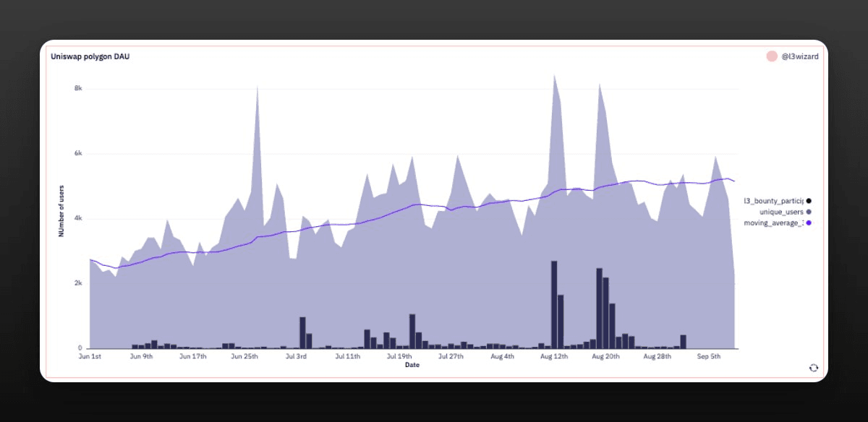This screenshot has height=422, width=868.
Task: Click the Jul 11th date label
Action: pos(348,356)
